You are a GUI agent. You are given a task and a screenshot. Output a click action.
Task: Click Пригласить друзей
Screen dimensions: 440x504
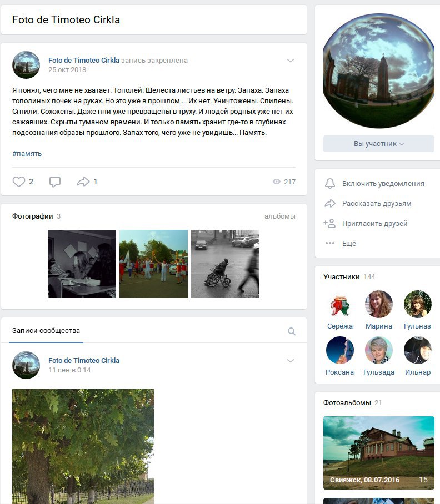tap(374, 223)
